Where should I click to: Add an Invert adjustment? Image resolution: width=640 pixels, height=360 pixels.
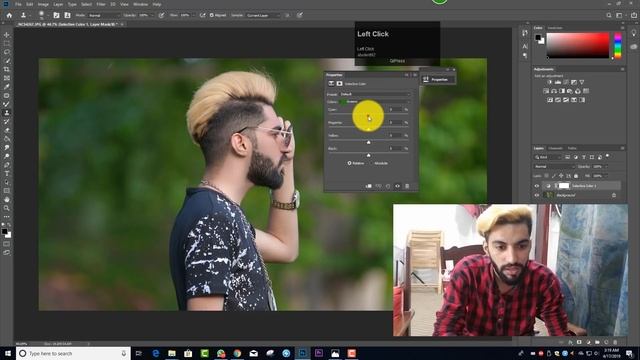coord(550,100)
